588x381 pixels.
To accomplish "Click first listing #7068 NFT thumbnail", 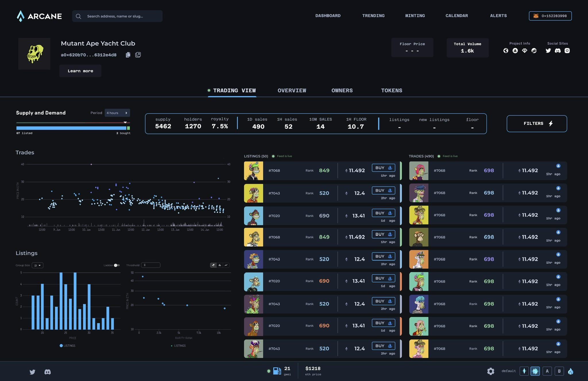I will pyautogui.click(x=254, y=171).
